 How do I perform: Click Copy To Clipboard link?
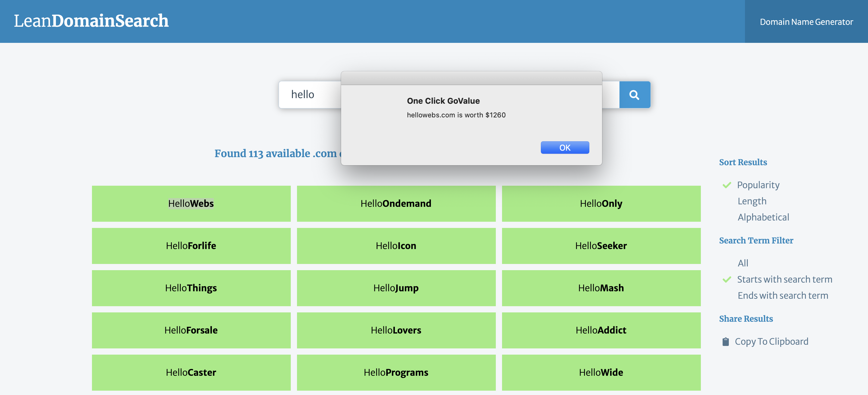771,342
